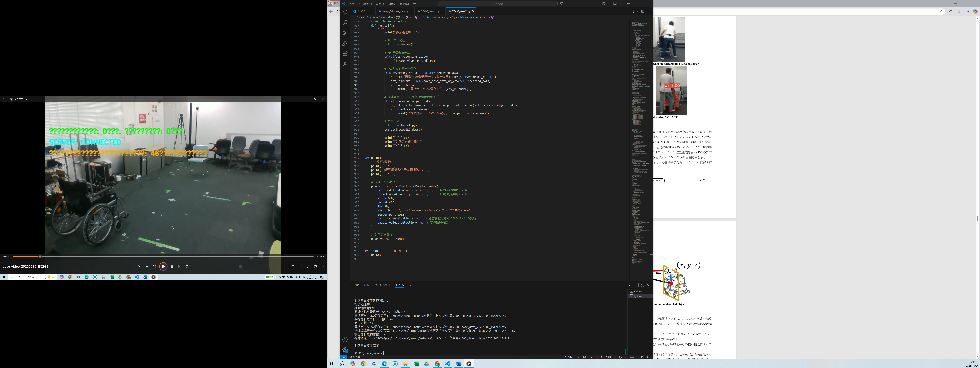Open the Explorer view in VS Code activity bar
The width and height of the screenshot is (980, 368).
click(345, 13)
